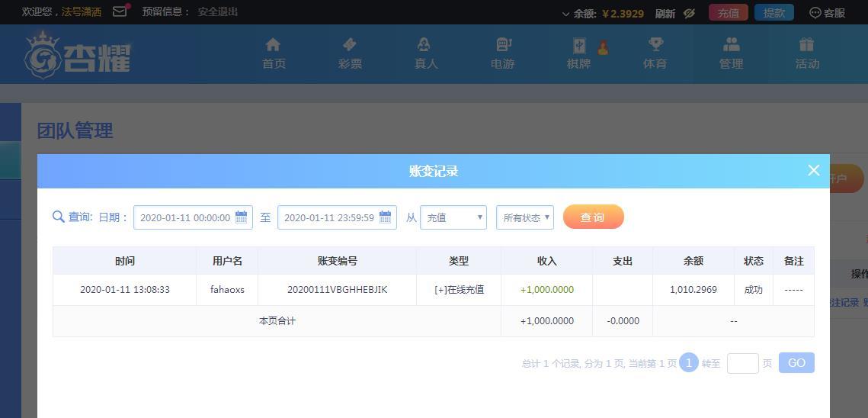Click the 本页合计 total row label

click(277, 321)
